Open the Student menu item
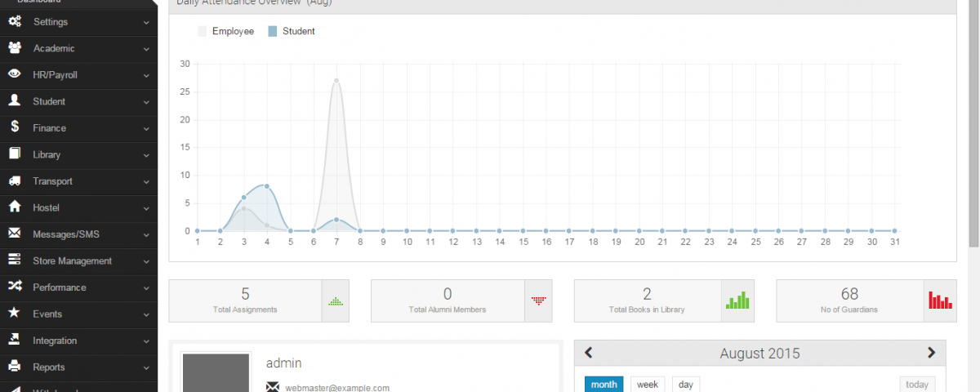 [49, 101]
